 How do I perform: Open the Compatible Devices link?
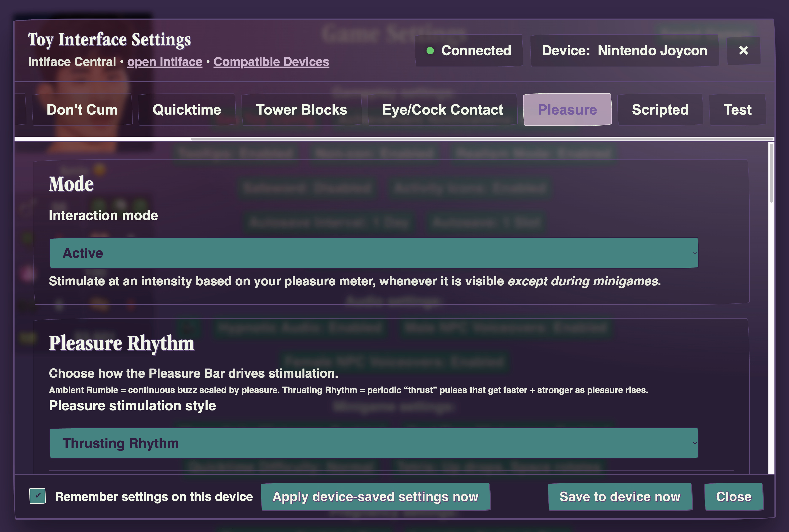[271, 62]
